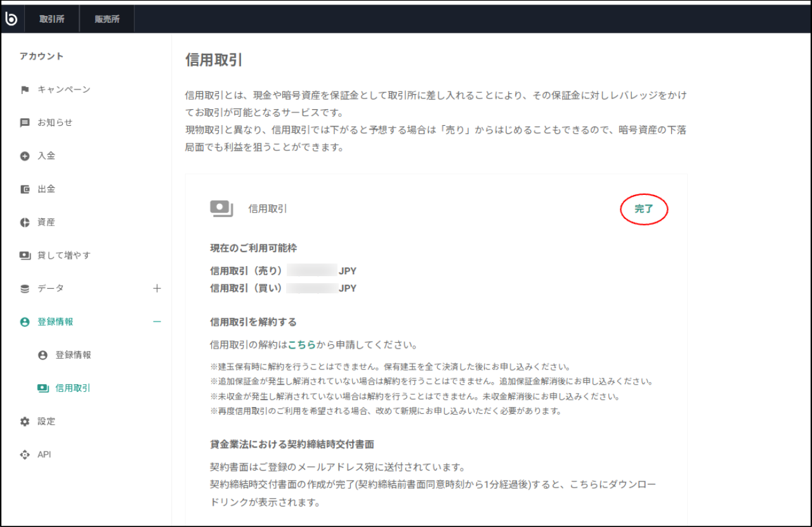Open 資産 in sidebar
Image resolution: width=812 pixels, height=527 pixels.
[46, 222]
